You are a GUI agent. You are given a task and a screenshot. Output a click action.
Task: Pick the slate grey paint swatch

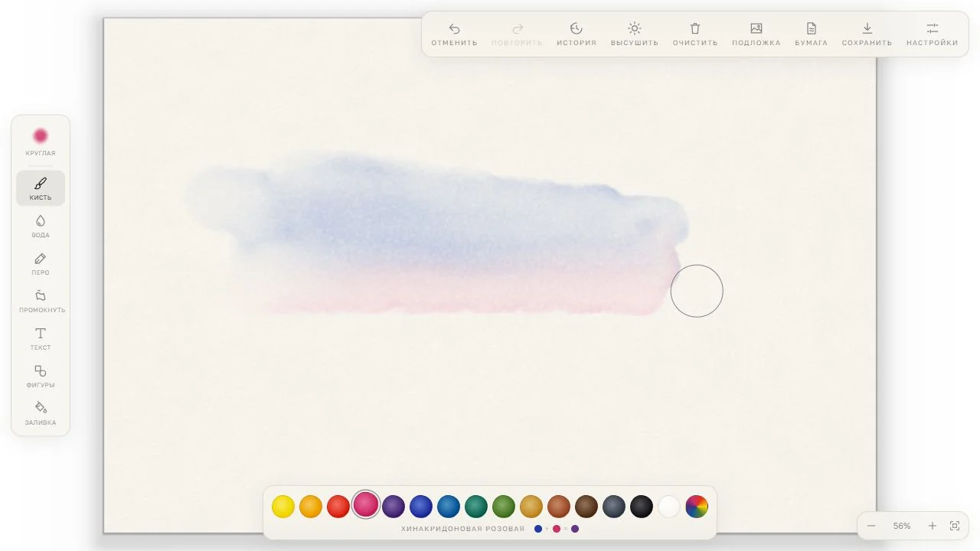pyautogui.click(x=614, y=507)
